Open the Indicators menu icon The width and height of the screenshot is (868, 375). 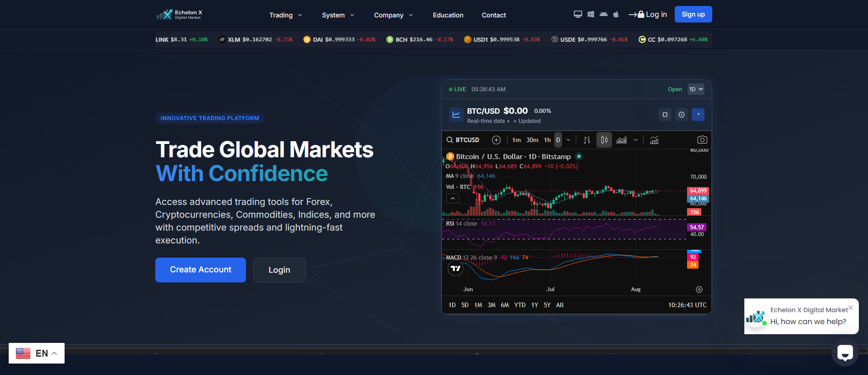click(654, 140)
